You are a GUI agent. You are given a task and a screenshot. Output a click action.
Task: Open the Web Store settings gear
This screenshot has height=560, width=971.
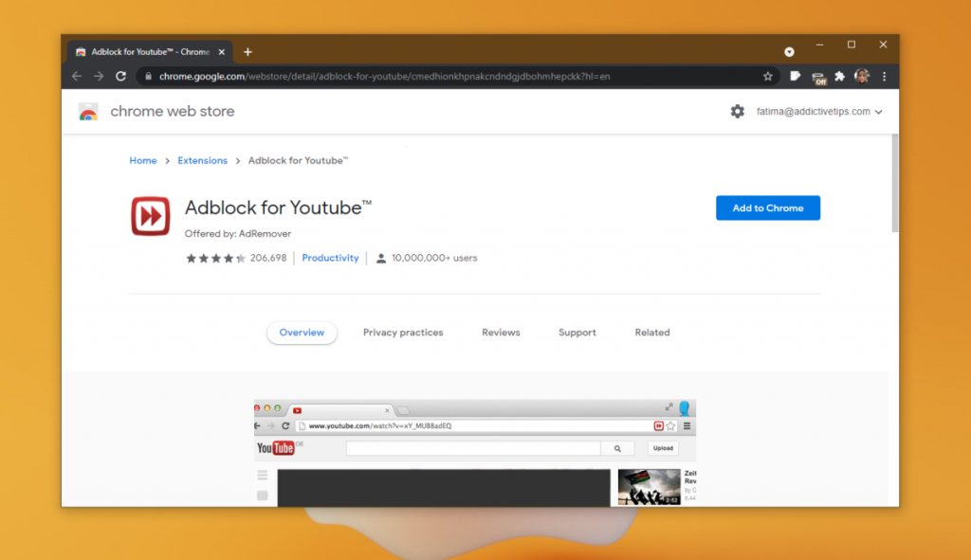tap(738, 111)
